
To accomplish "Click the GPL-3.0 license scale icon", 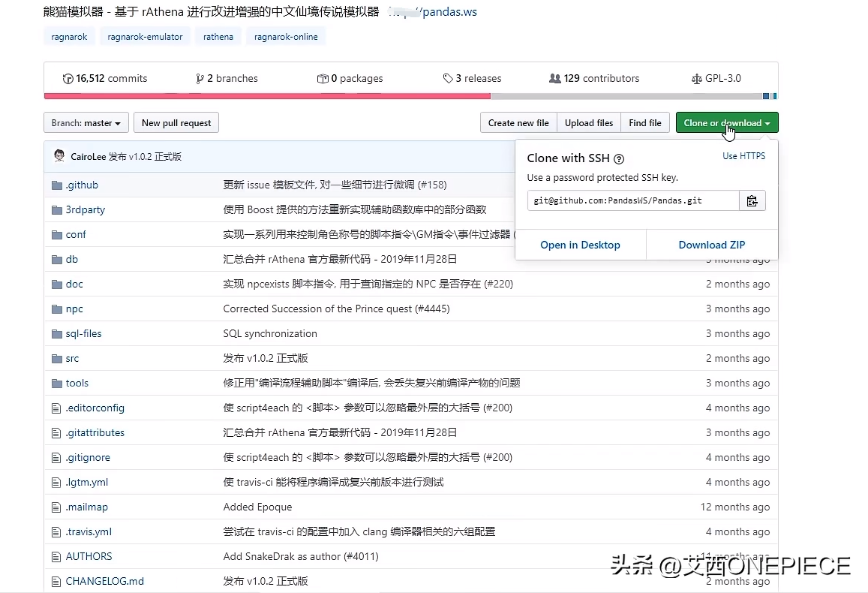I will (x=697, y=79).
